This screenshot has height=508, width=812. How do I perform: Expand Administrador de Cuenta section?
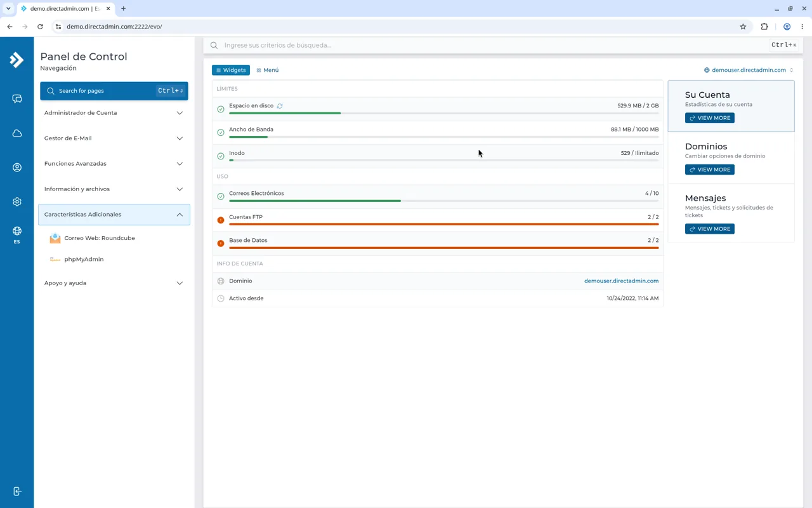[x=114, y=113]
